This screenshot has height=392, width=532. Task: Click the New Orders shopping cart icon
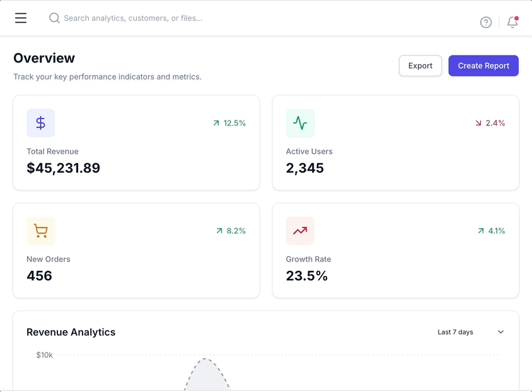tap(40, 231)
